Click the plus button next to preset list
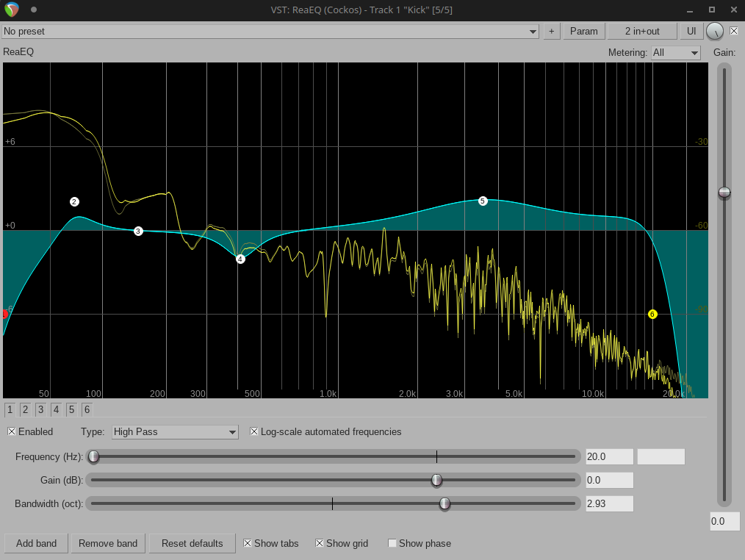This screenshot has width=745, height=560. point(552,32)
